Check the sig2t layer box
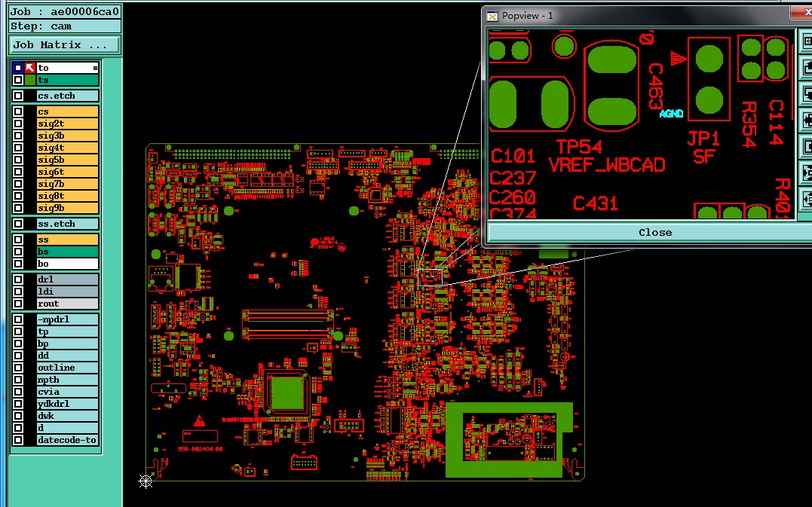The height and width of the screenshot is (507, 812). pyautogui.click(x=18, y=124)
